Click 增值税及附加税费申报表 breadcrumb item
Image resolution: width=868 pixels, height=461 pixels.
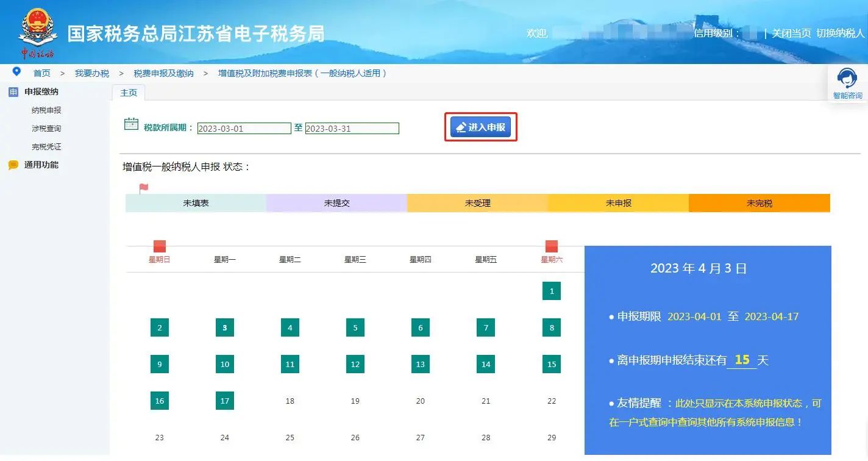pyautogui.click(x=302, y=73)
